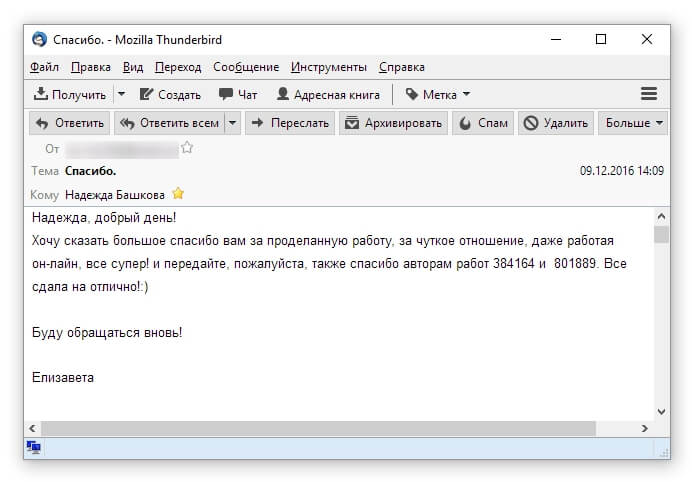Click the horizontal scrollbar right arrow
Image resolution: width=692 pixels, height=482 pixels.
(x=645, y=428)
